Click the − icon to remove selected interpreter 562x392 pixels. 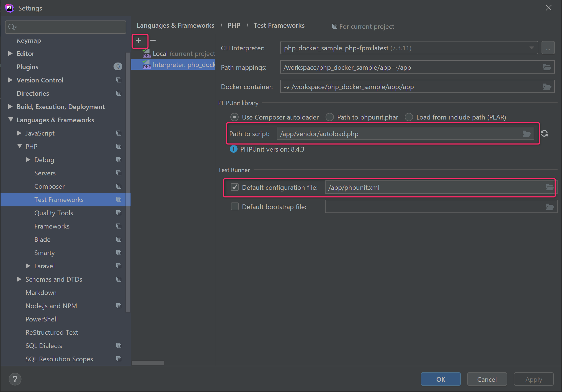coord(153,41)
